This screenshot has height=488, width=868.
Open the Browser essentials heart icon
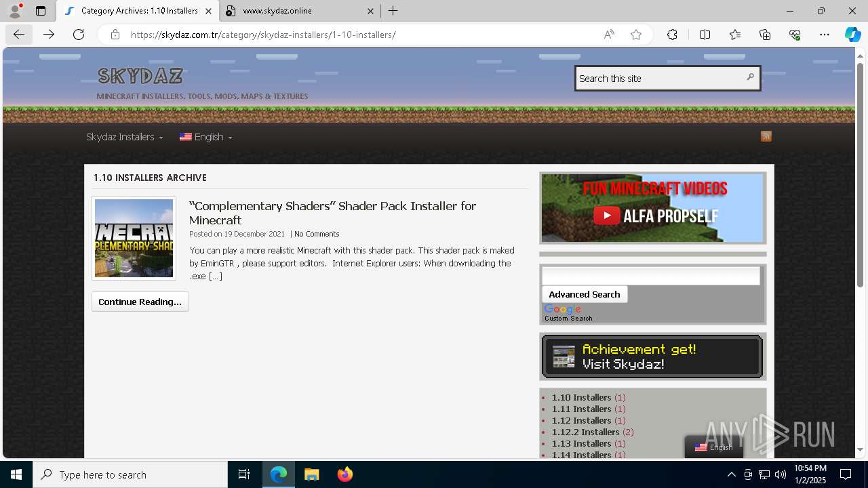click(795, 35)
